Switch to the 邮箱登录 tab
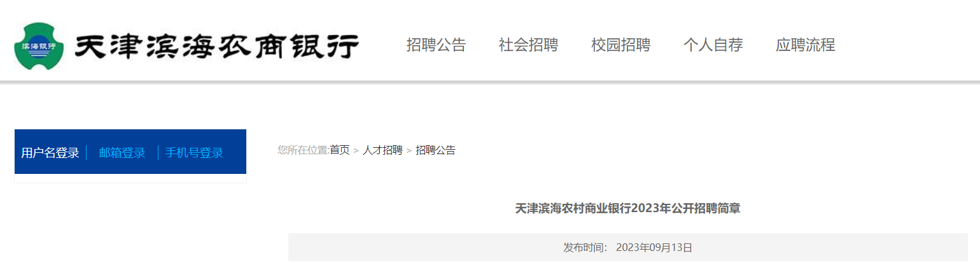The image size is (980, 272). point(122,153)
